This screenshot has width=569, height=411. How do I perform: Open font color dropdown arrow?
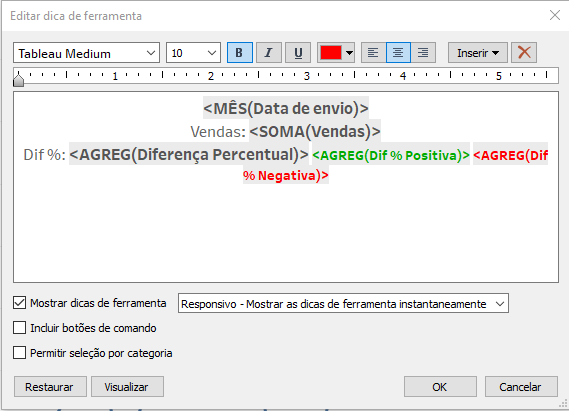[349, 53]
